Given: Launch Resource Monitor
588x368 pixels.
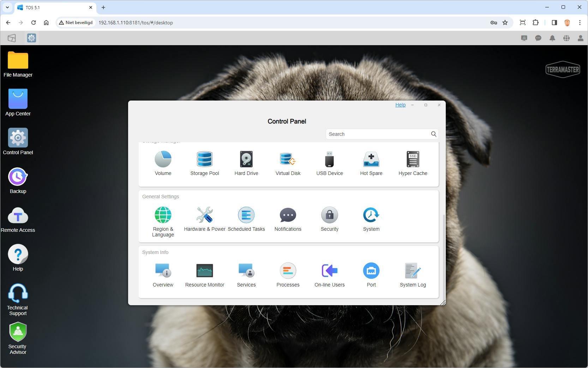Looking at the screenshot, I should pos(205,275).
